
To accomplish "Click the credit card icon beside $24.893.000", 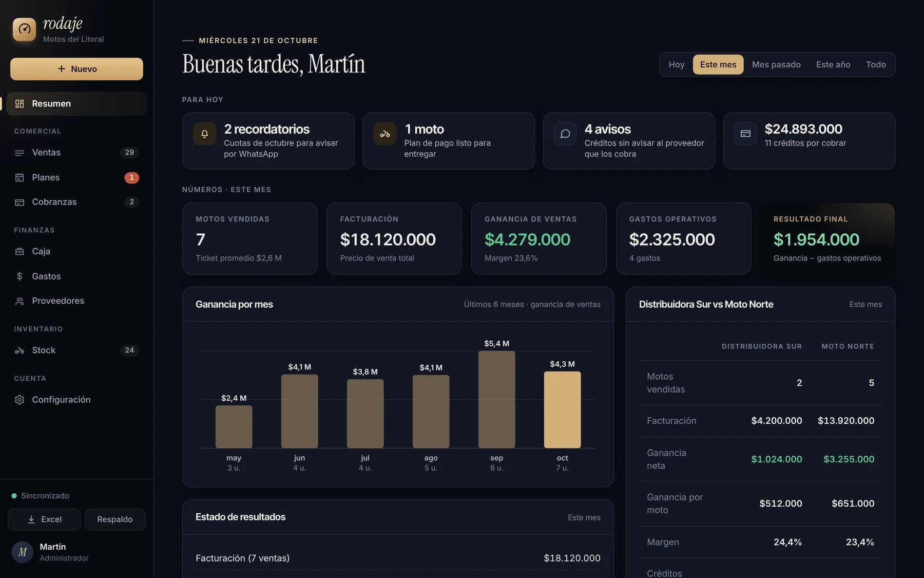I will 745,134.
